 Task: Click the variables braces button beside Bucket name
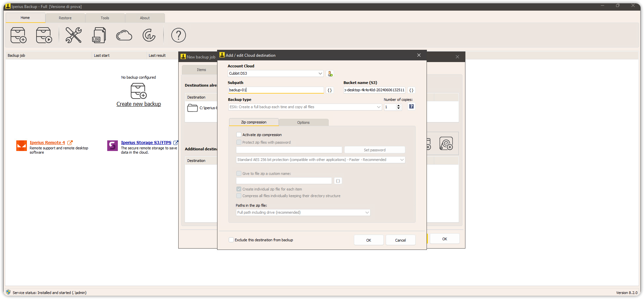(411, 90)
